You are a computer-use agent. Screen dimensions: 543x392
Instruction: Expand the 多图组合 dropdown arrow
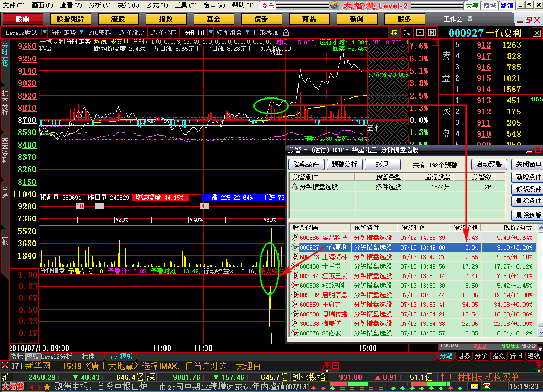(x=247, y=32)
